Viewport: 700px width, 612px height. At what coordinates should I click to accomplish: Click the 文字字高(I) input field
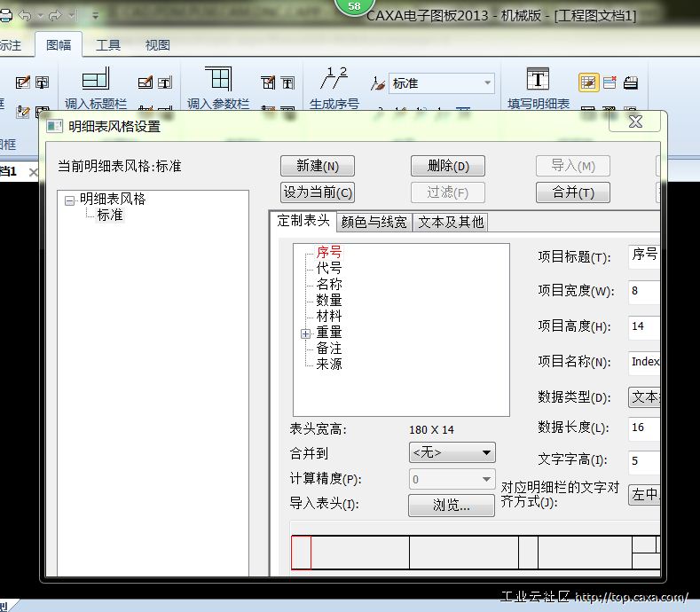644,461
